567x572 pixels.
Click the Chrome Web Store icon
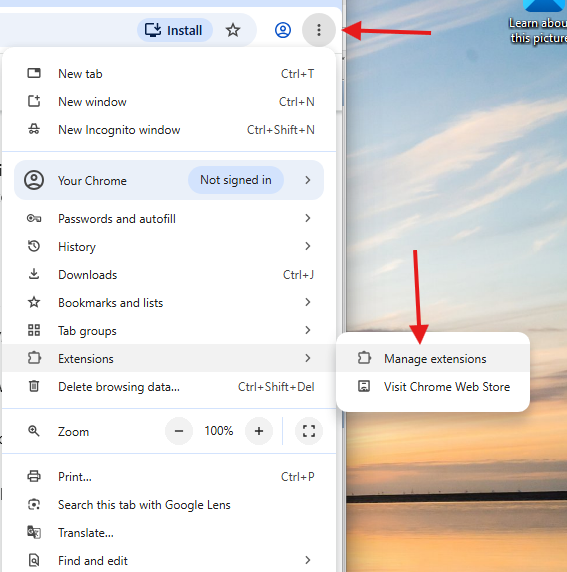point(364,386)
